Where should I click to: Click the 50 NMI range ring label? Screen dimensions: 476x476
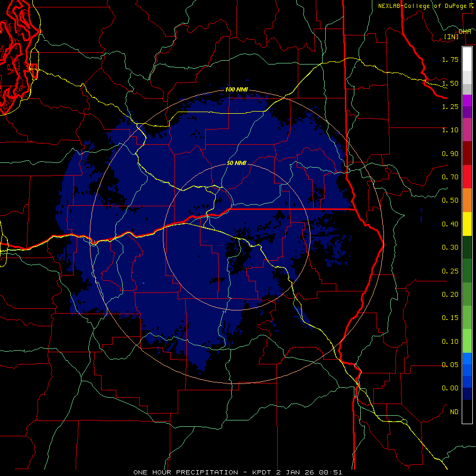[x=236, y=163]
